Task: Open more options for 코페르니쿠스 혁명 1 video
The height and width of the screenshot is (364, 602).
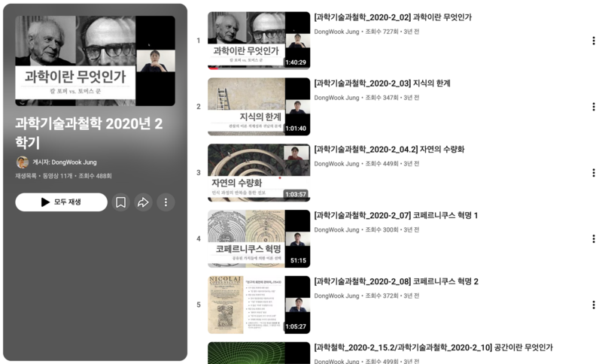Action: [594, 239]
